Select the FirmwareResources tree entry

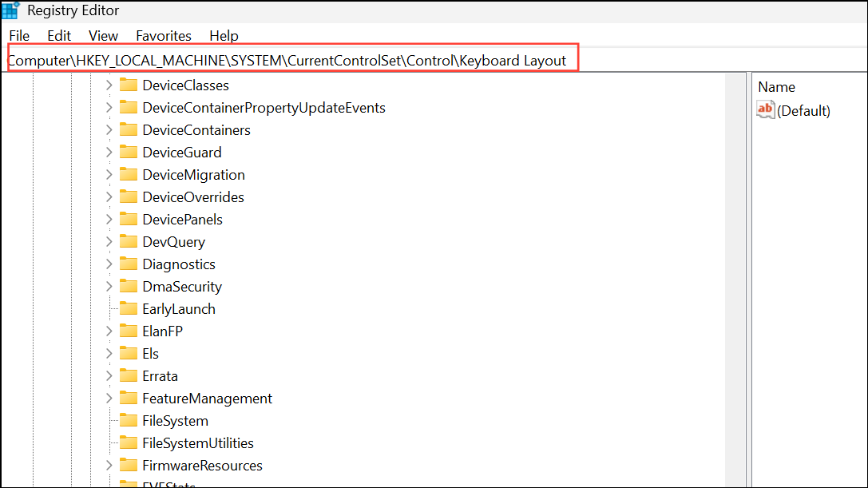click(x=202, y=466)
